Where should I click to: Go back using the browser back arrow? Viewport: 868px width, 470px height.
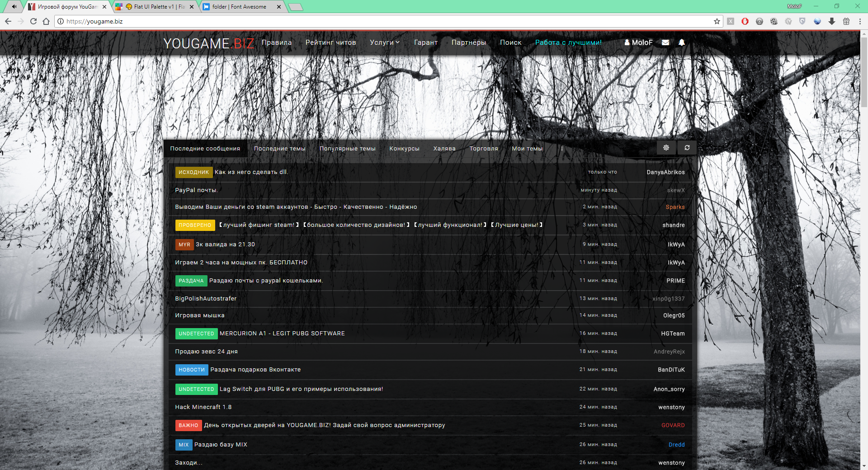point(8,21)
